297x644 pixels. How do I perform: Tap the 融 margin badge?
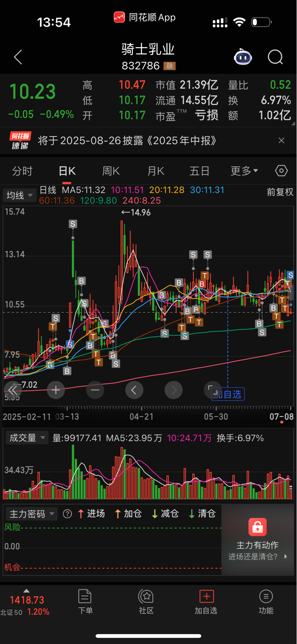coord(170,66)
